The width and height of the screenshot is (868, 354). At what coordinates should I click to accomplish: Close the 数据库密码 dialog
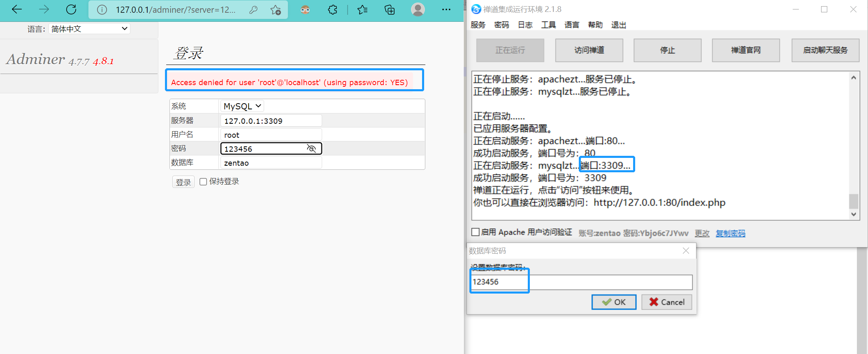686,251
